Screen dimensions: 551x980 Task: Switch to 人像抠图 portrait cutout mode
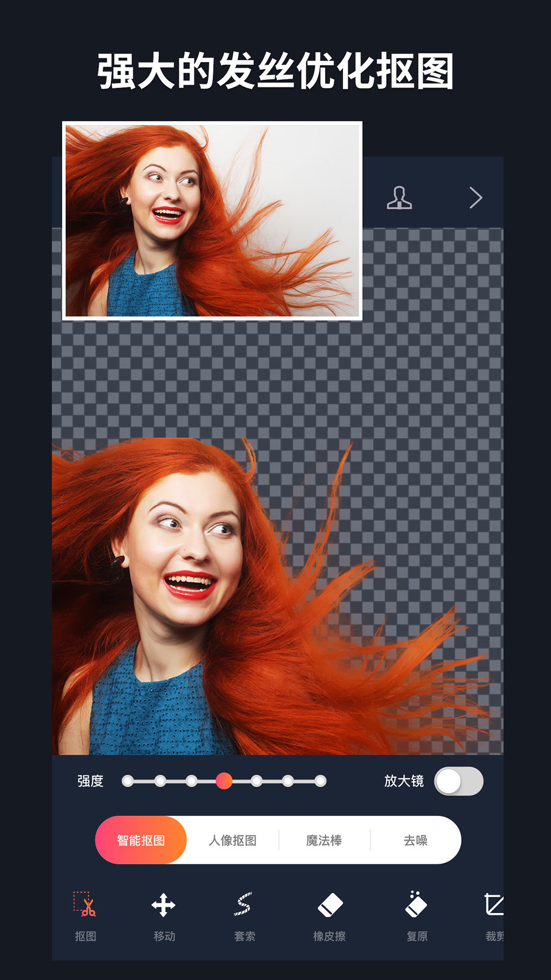233,840
